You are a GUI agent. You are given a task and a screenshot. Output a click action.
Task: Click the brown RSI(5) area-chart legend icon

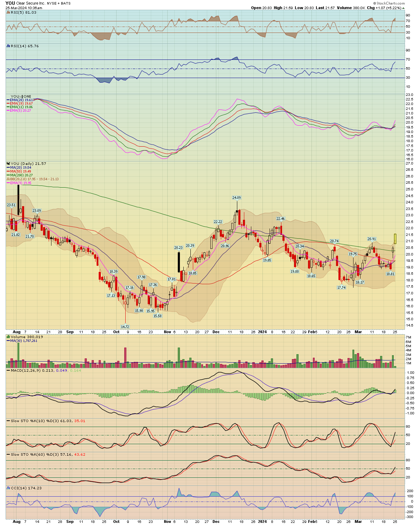[x=8, y=12]
